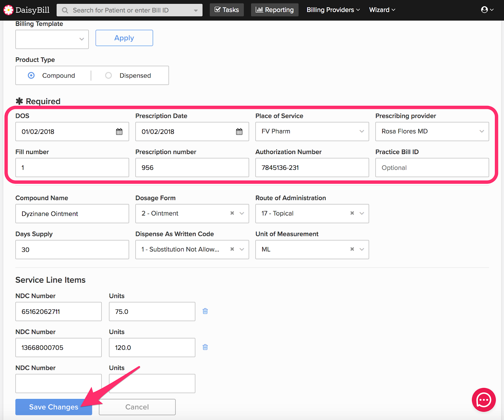The height and width of the screenshot is (420, 504).
Task: Open the chat support bubble
Action: (x=484, y=400)
